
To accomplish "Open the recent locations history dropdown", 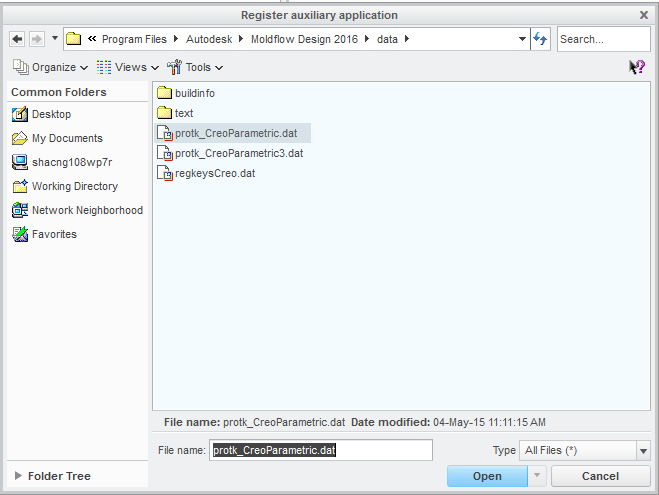I will [x=55, y=38].
